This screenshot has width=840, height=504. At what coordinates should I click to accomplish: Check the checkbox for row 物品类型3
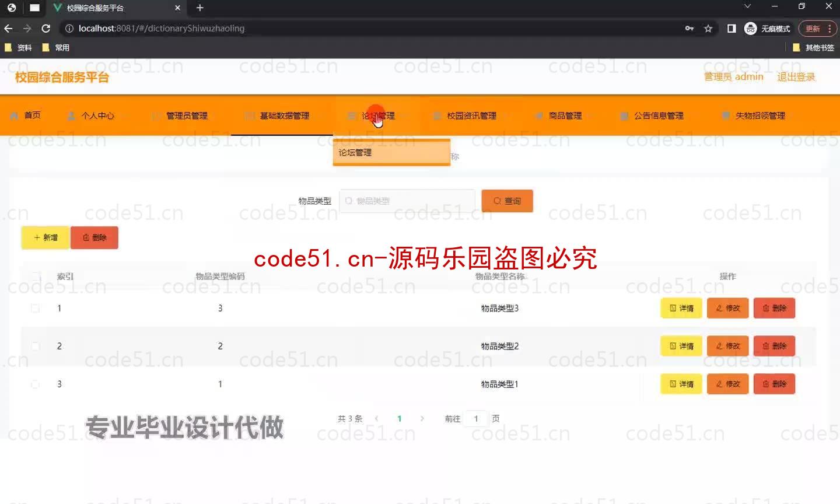35,308
